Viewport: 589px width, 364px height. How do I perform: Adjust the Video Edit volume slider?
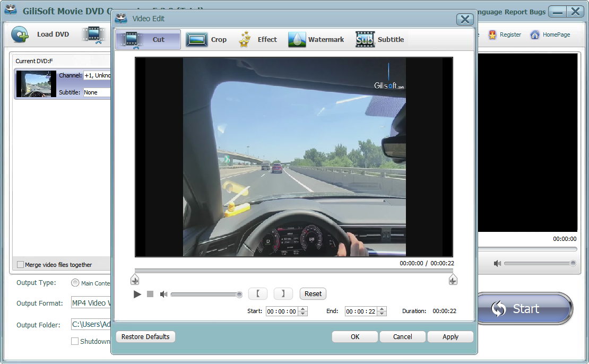(x=206, y=294)
